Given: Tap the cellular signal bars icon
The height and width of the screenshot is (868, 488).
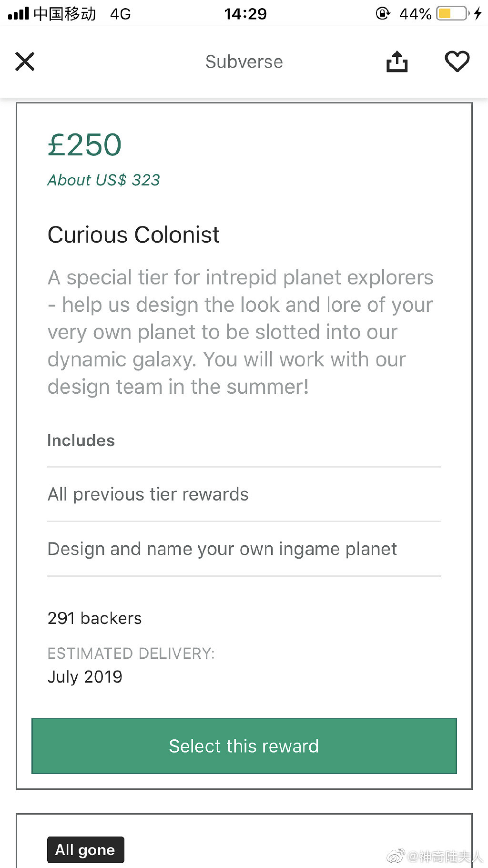Looking at the screenshot, I should (18, 13).
